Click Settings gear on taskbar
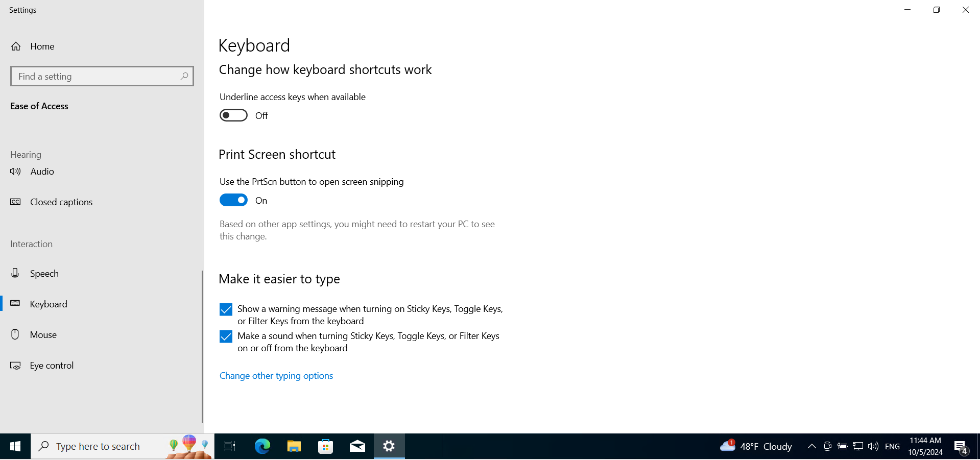The height and width of the screenshot is (460, 980). tap(389, 447)
